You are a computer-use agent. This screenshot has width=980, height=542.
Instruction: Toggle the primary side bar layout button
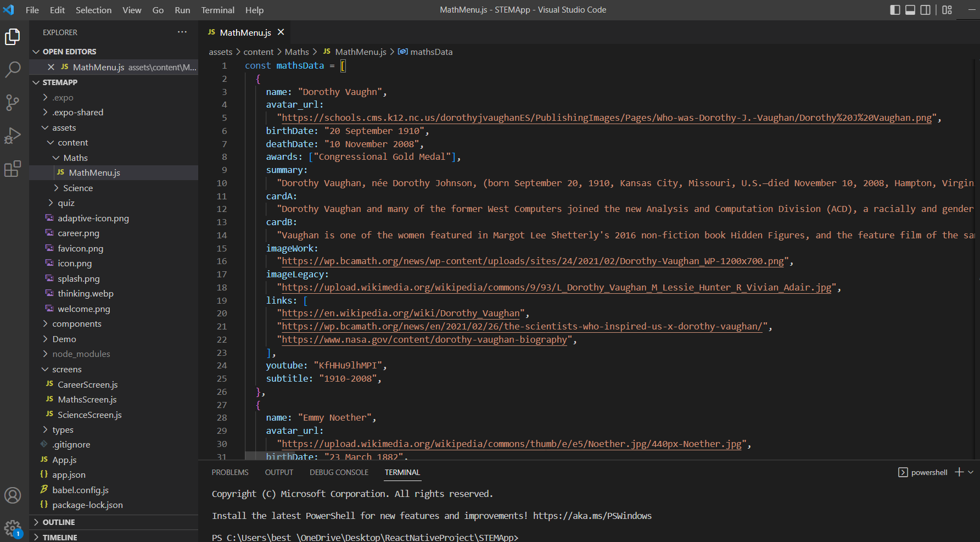895,10
